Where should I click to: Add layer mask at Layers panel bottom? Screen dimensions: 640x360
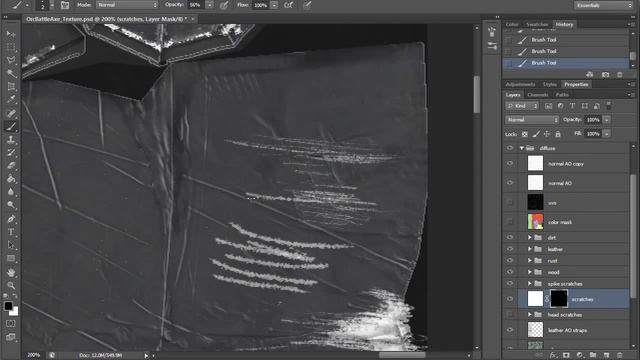[x=566, y=355]
